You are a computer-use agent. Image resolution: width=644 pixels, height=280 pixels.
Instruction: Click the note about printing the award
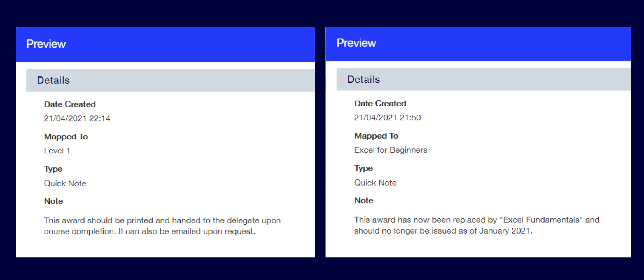pos(162,226)
